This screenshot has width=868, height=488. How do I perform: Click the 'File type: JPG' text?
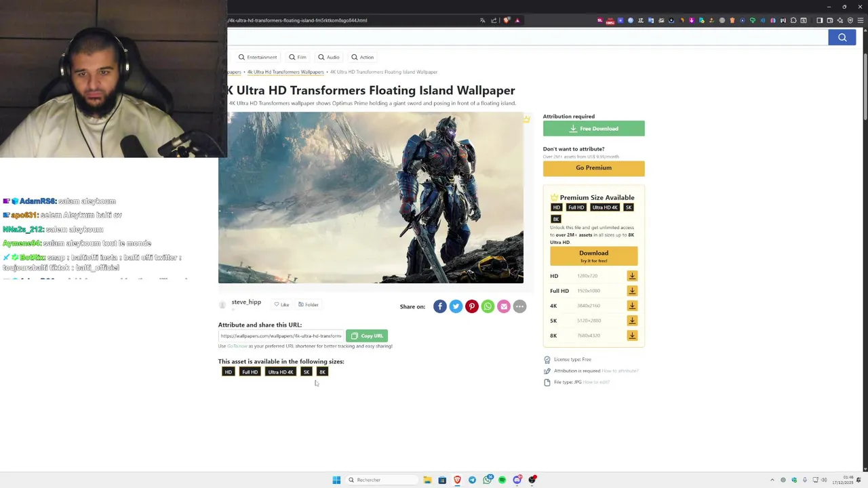point(568,382)
